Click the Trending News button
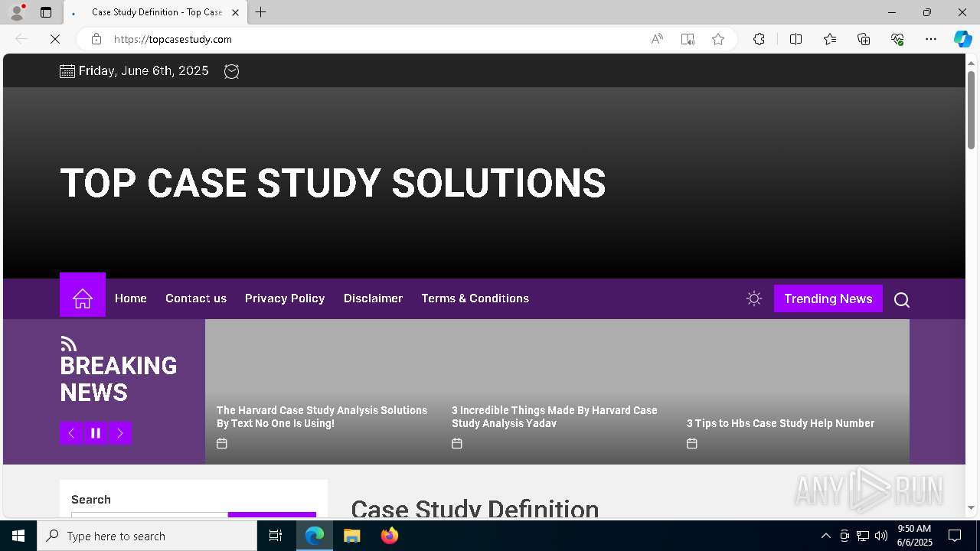 click(x=828, y=298)
